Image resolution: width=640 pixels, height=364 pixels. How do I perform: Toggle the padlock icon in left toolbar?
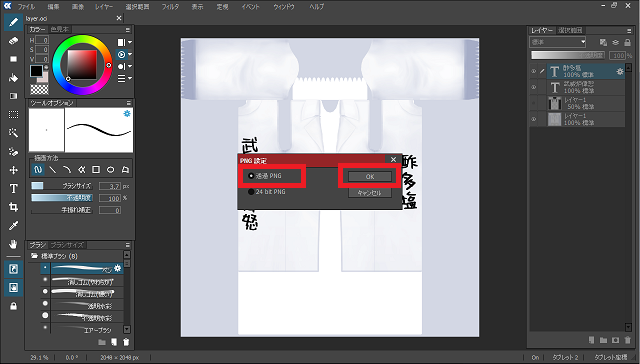click(13, 306)
